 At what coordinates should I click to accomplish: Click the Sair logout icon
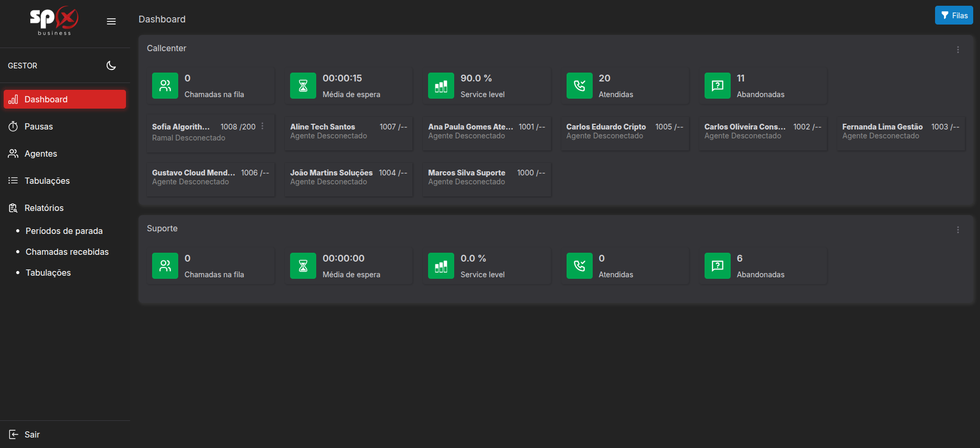[14, 434]
